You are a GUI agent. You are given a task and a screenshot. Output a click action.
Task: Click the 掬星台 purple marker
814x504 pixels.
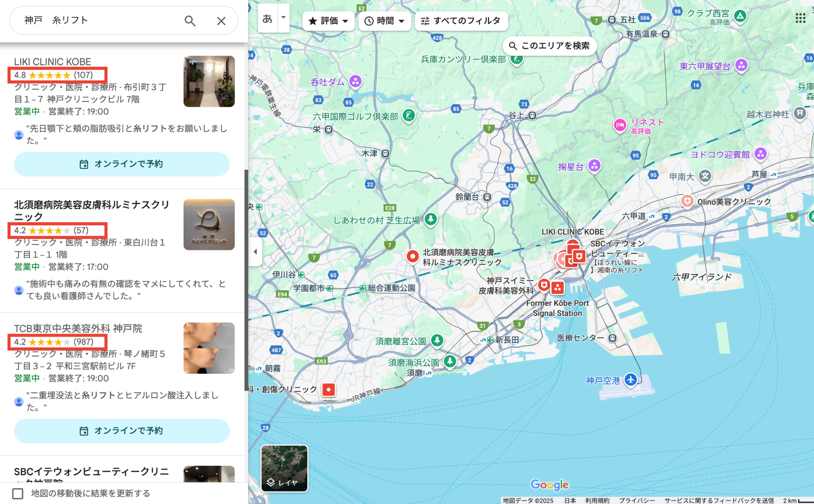[594, 166]
